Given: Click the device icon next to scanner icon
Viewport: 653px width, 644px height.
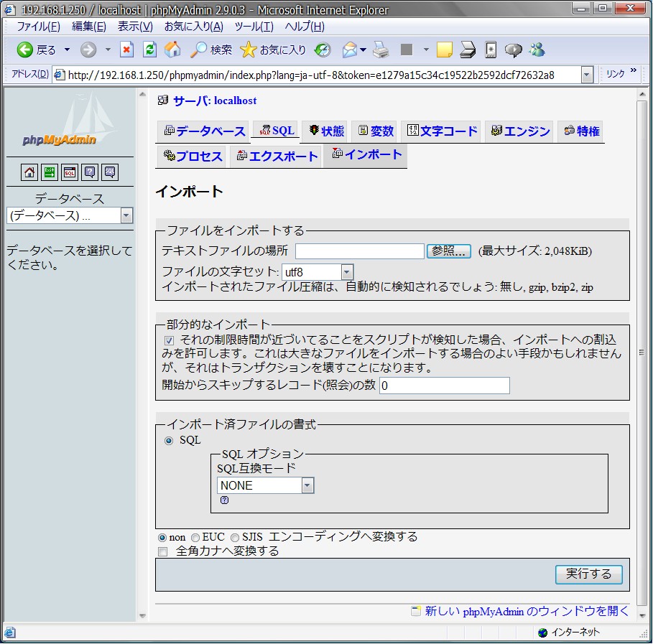Looking at the screenshot, I should (491, 50).
